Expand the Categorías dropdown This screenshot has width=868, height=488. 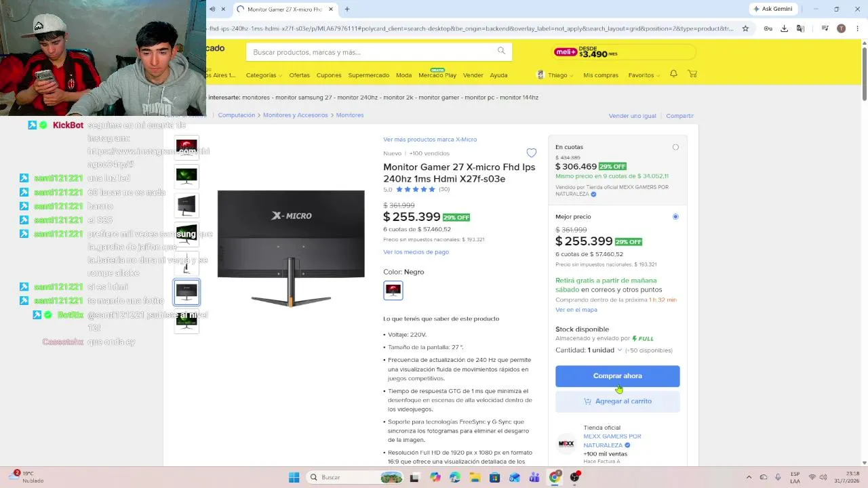coord(264,75)
